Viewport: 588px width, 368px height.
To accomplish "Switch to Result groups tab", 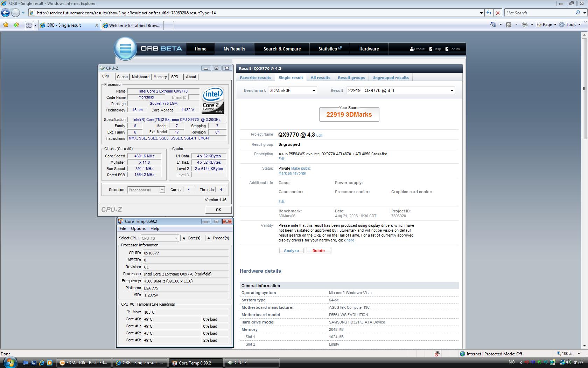I will [351, 77].
